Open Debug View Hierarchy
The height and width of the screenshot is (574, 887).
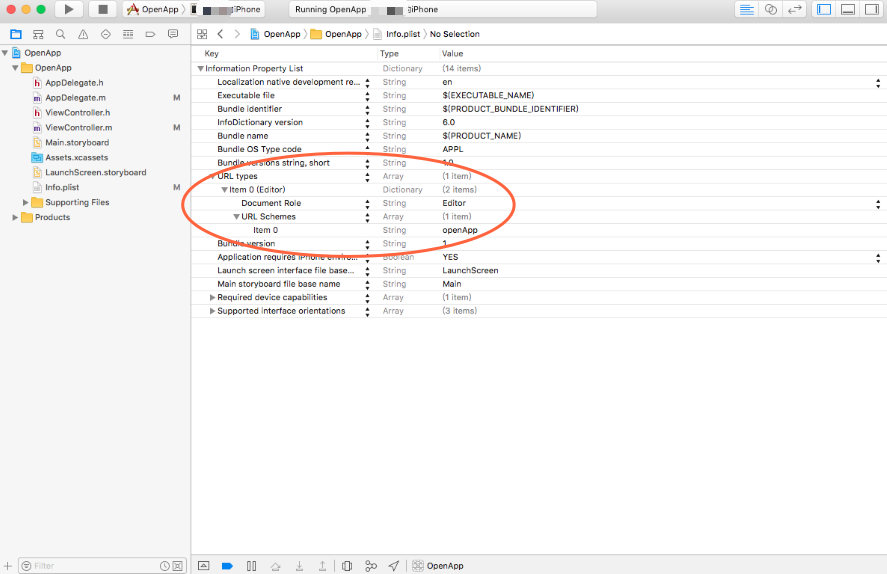pos(347,566)
